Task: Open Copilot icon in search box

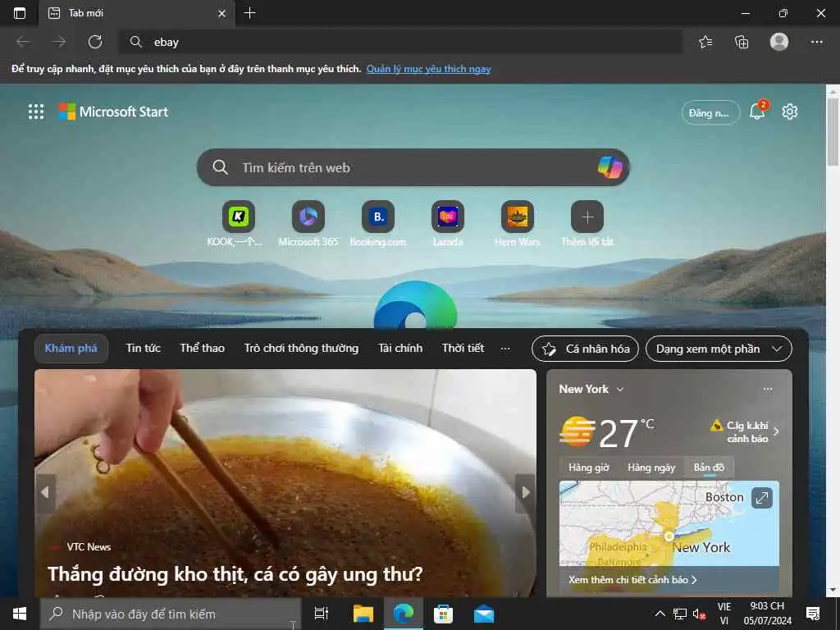Action: pos(609,167)
